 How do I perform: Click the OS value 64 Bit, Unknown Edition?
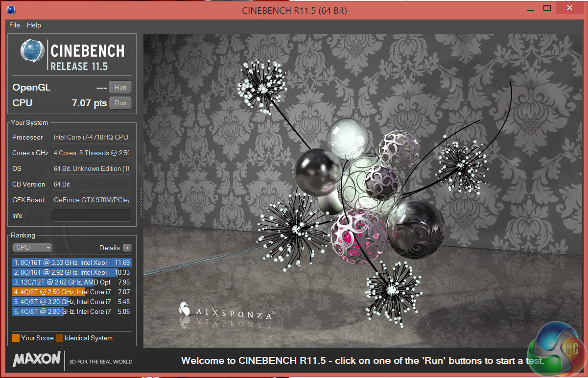point(92,168)
